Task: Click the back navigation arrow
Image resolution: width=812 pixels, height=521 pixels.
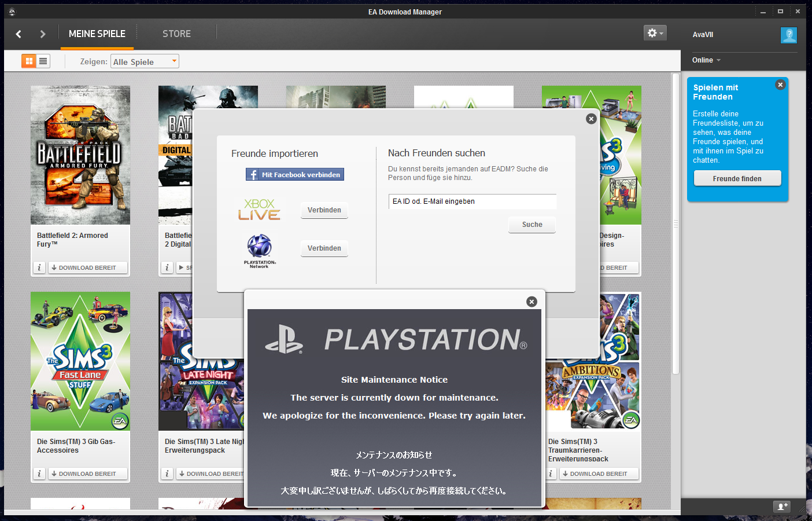Action: (18, 34)
